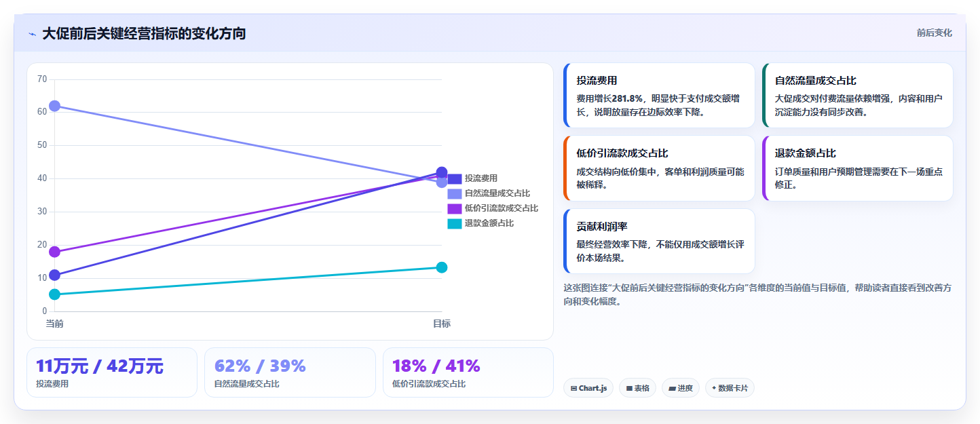Click the 11万元 / 42万元 stat card
The width and height of the screenshot is (980, 424).
[x=112, y=372]
